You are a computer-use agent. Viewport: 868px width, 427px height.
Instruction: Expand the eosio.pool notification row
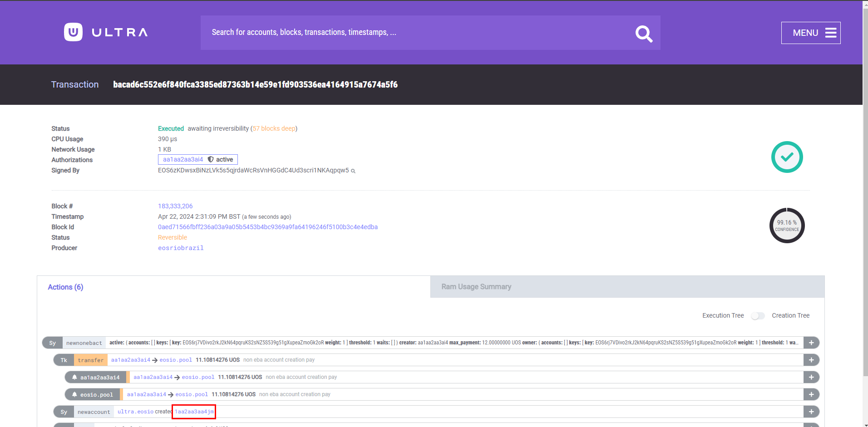coord(811,394)
